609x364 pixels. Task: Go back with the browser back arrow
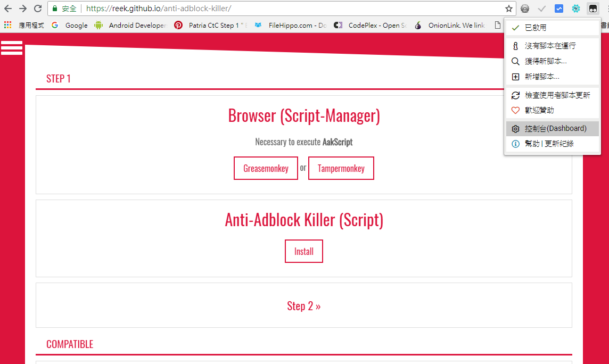click(8, 8)
